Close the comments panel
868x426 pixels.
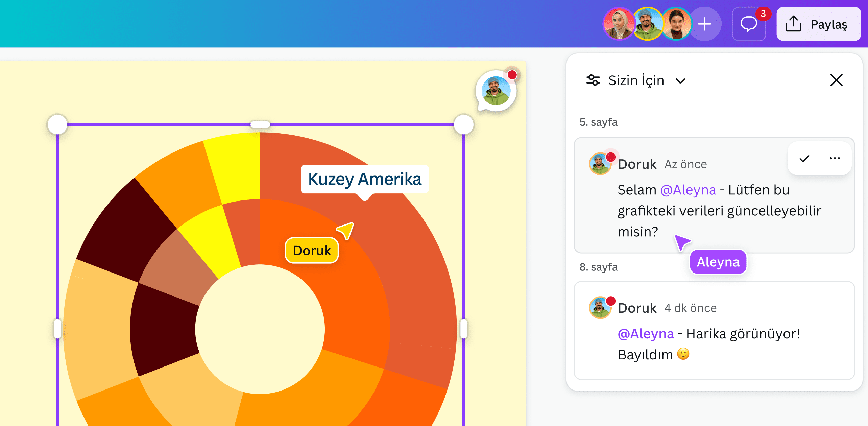click(x=836, y=80)
